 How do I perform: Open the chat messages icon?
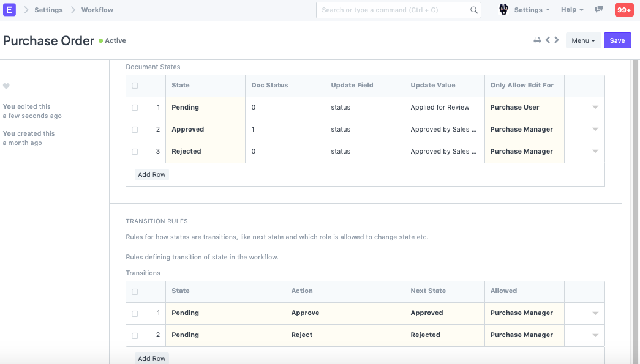[x=599, y=10]
